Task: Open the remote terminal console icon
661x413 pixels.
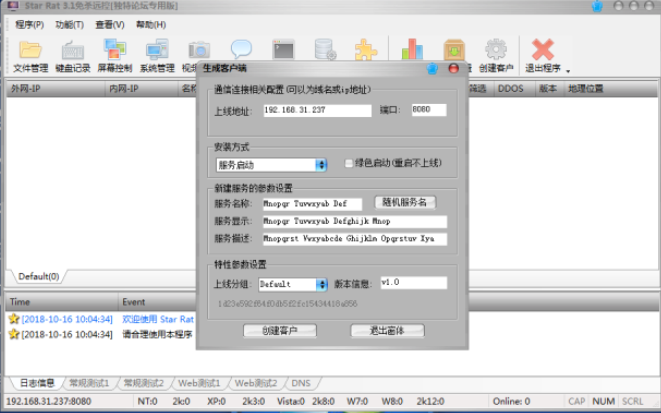Action: 283,50
